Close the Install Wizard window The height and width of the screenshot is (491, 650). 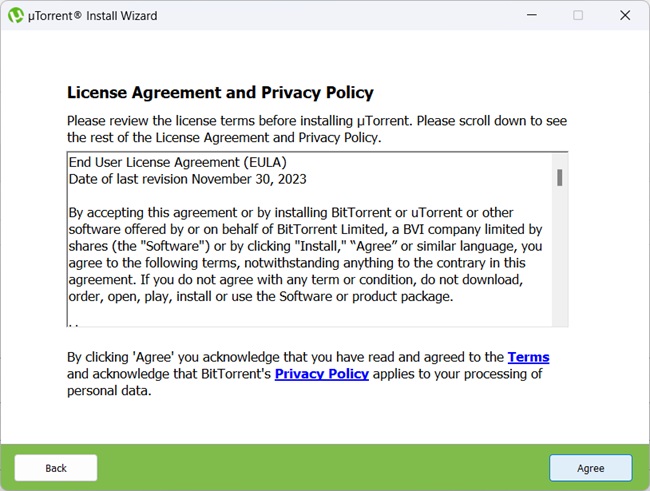pyautogui.click(x=625, y=15)
